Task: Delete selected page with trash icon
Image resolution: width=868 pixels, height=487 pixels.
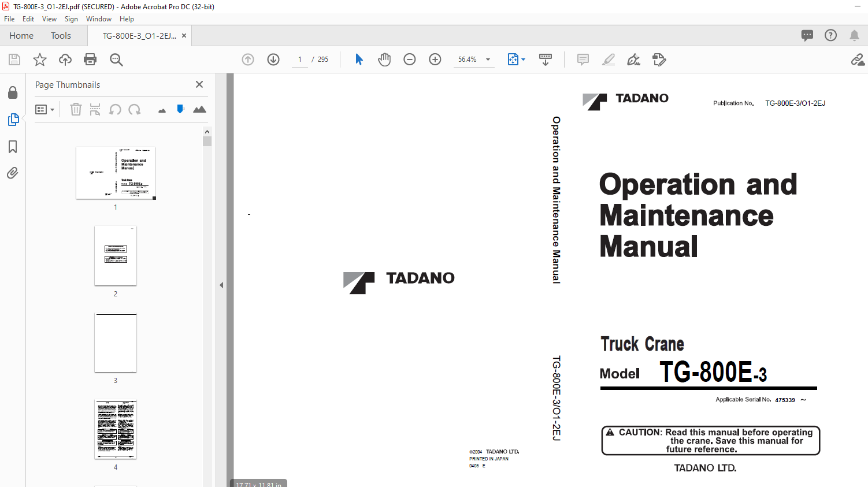Action: [x=76, y=109]
